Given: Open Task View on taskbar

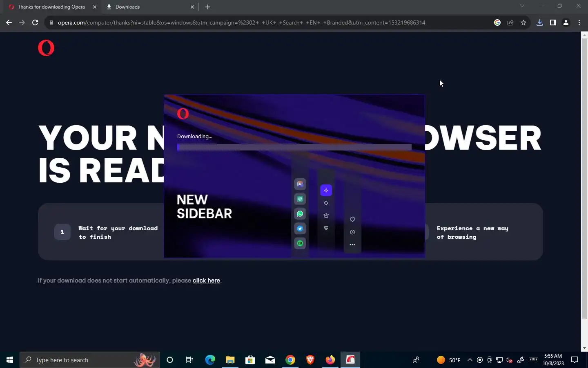Looking at the screenshot, I should click(x=189, y=360).
